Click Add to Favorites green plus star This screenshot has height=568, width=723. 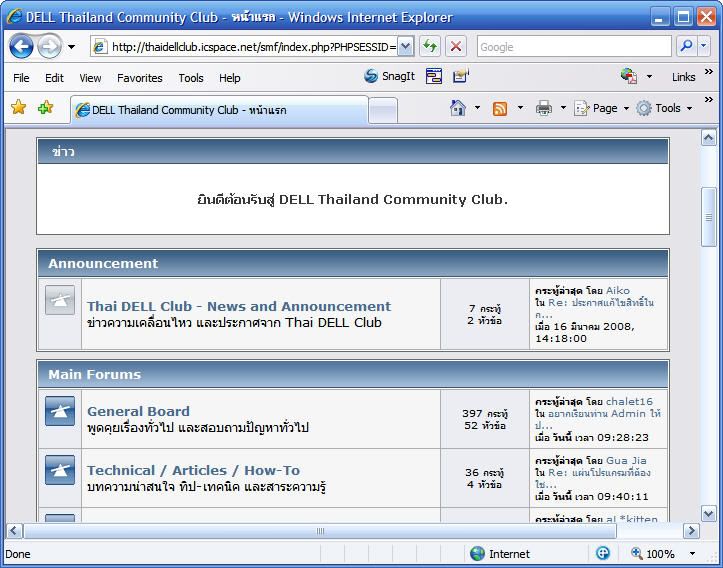coord(45,107)
